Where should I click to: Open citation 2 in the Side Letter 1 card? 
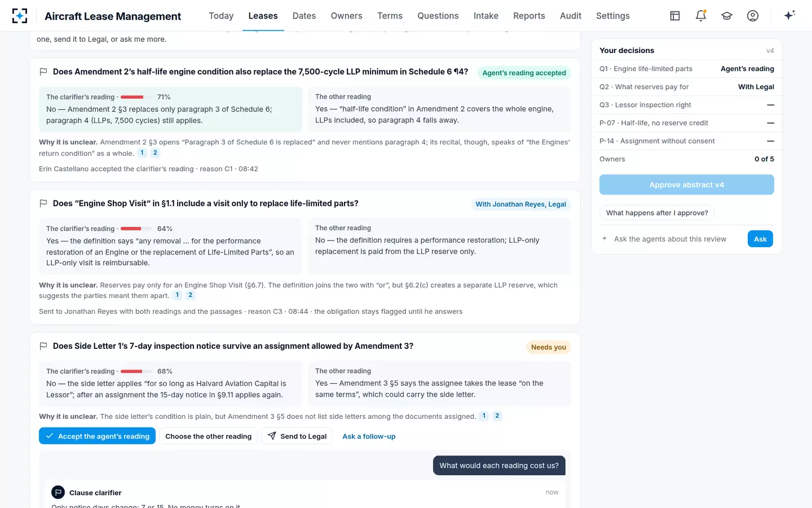pyautogui.click(x=497, y=416)
